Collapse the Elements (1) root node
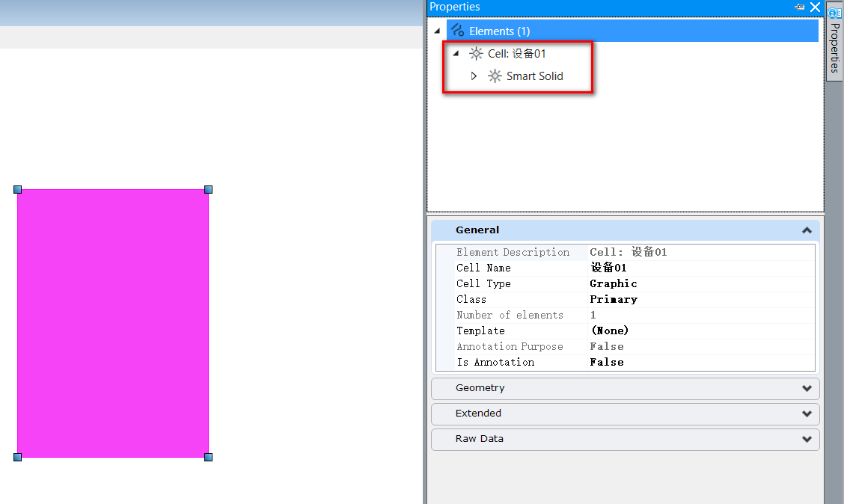Screen dimensions: 844x504 [x=437, y=31]
